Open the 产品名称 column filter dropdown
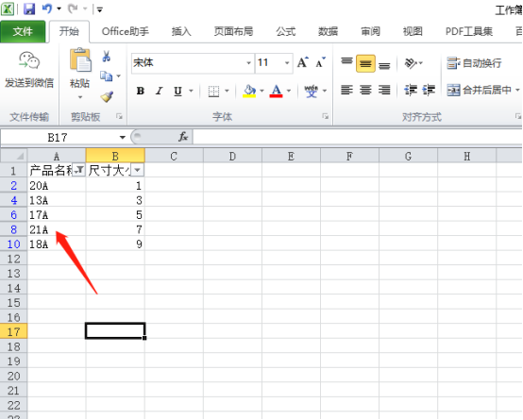Viewport: 523px width, 420px height. click(78, 170)
